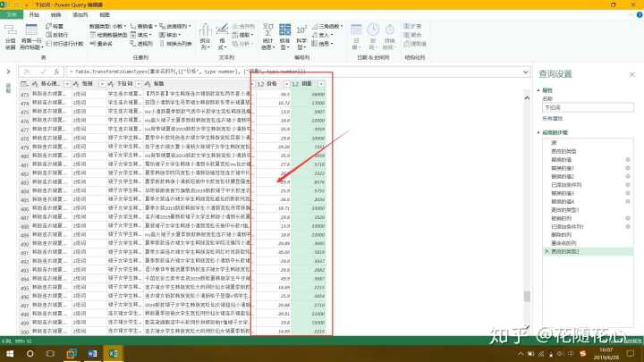The height and width of the screenshot is (362, 644).
Task: Switch to the 添加列 ribbon tab
Action: (80, 15)
